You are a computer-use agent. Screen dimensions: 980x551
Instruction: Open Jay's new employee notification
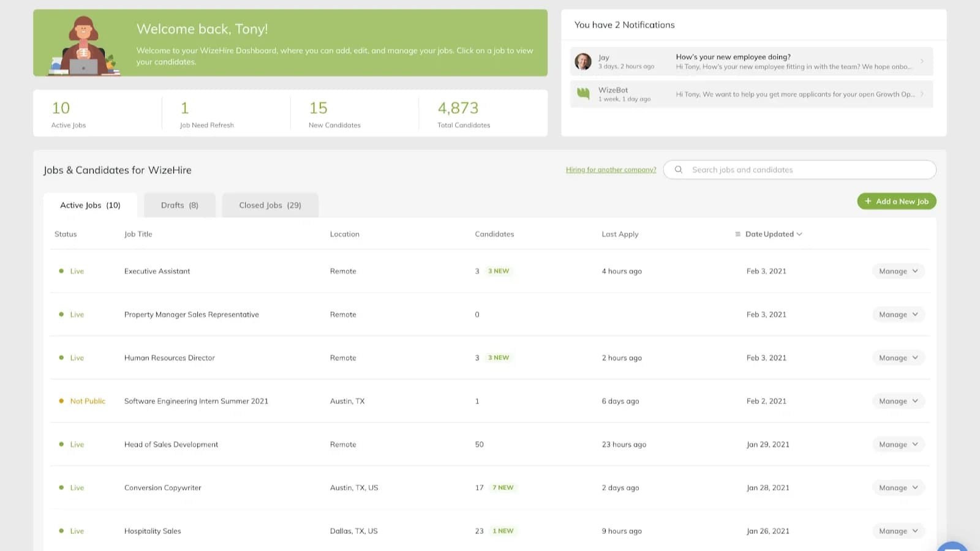tap(752, 61)
